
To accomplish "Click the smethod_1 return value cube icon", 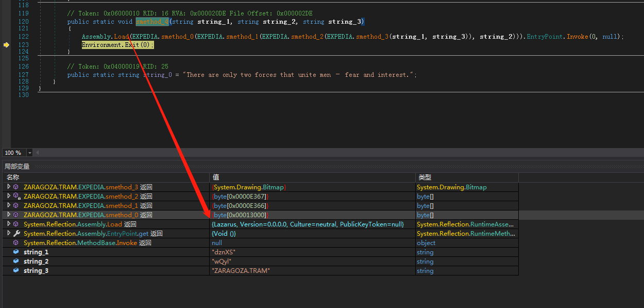I will point(16,206).
